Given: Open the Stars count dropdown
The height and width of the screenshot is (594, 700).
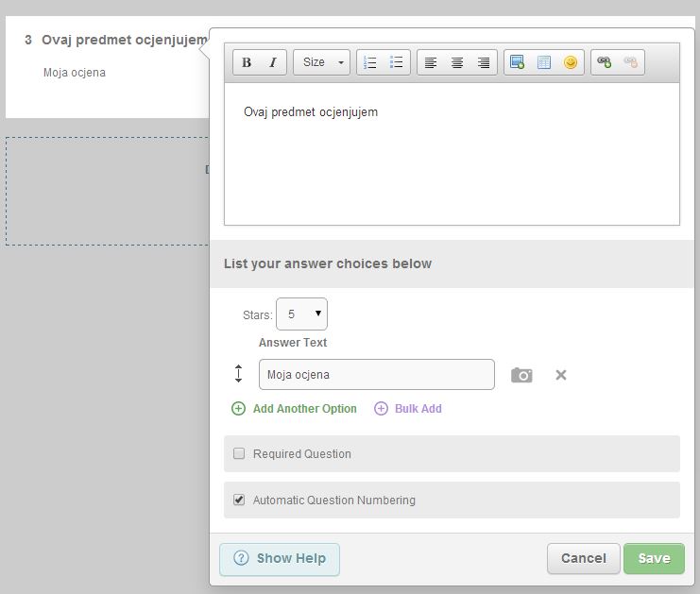Looking at the screenshot, I should tap(301, 314).
